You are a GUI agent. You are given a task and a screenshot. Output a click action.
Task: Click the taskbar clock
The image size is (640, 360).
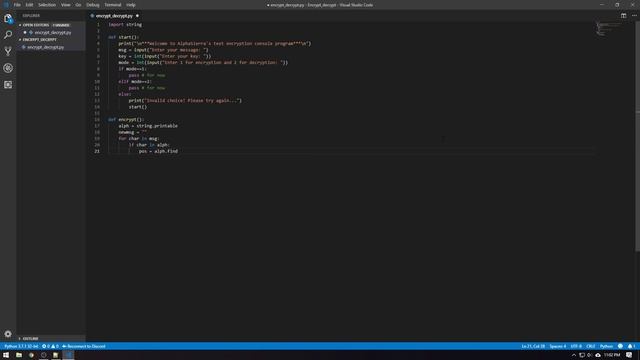point(612,355)
